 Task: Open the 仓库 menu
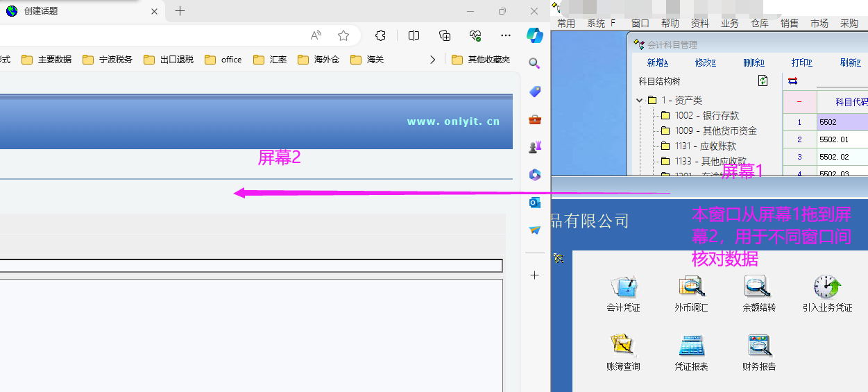point(759,24)
